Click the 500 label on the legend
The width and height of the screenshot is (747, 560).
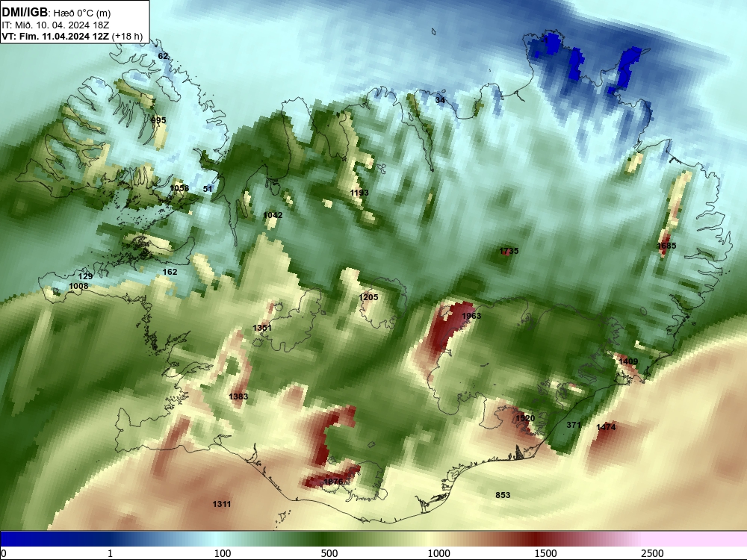[329, 553]
